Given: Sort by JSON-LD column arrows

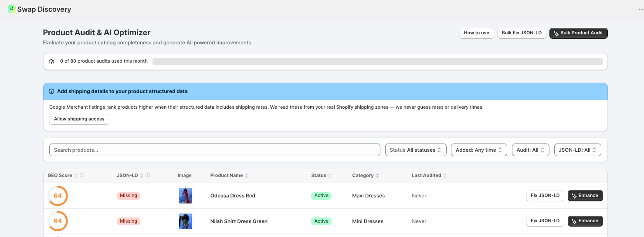Looking at the screenshot, I should (142, 176).
